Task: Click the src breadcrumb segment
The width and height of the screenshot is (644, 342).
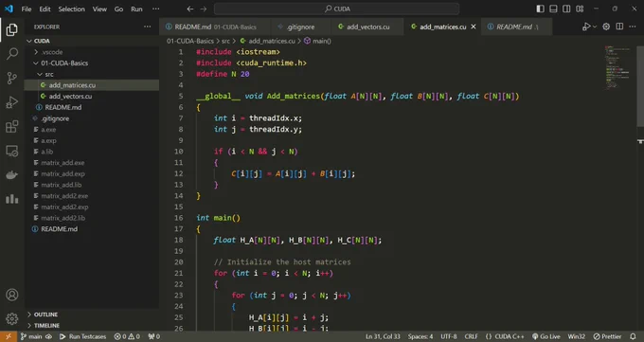Action: (225, 41)
